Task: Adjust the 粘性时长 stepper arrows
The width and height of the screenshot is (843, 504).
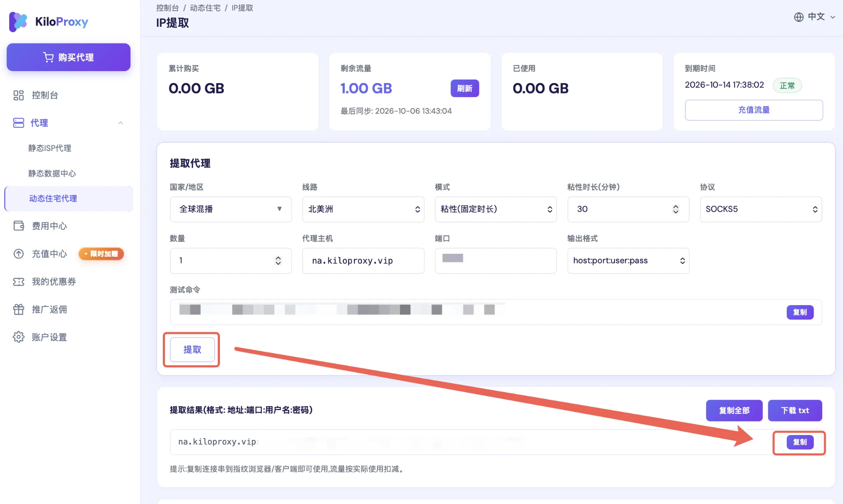Action: coord(676,209)
